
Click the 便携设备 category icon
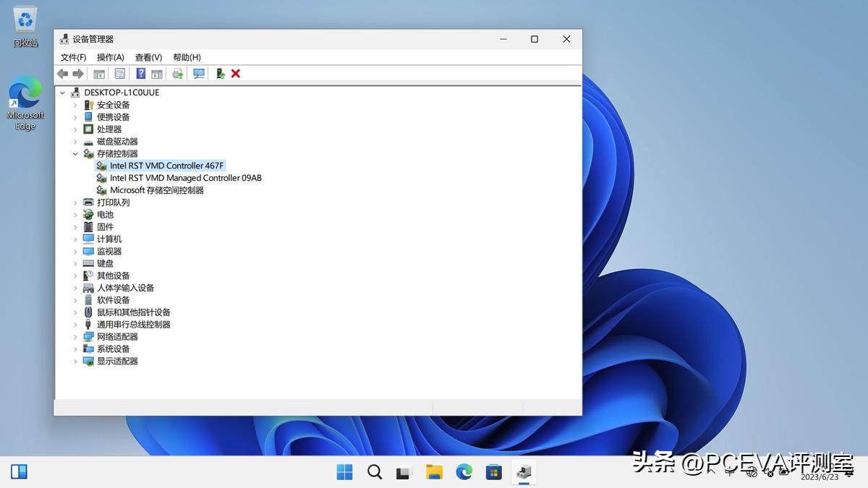(88, 117)
